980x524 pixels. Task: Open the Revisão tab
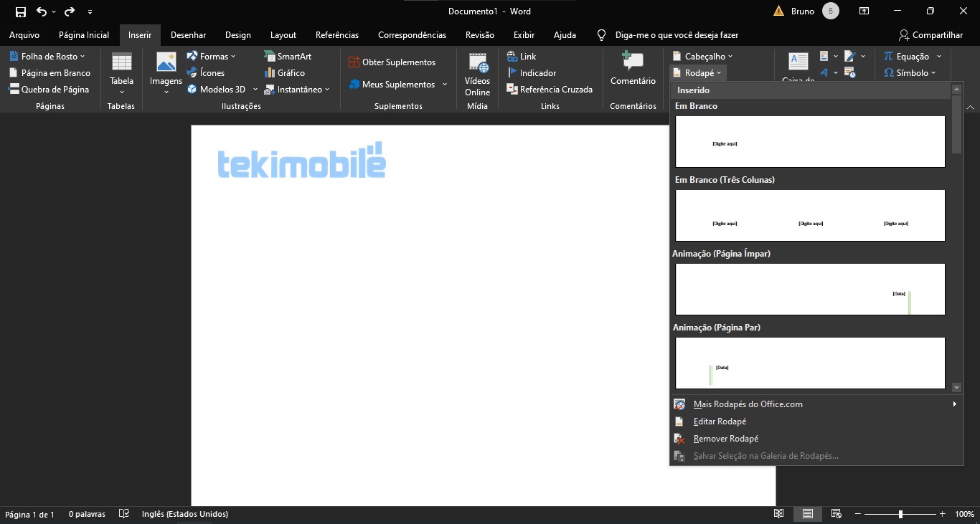(x=480, y=34)
